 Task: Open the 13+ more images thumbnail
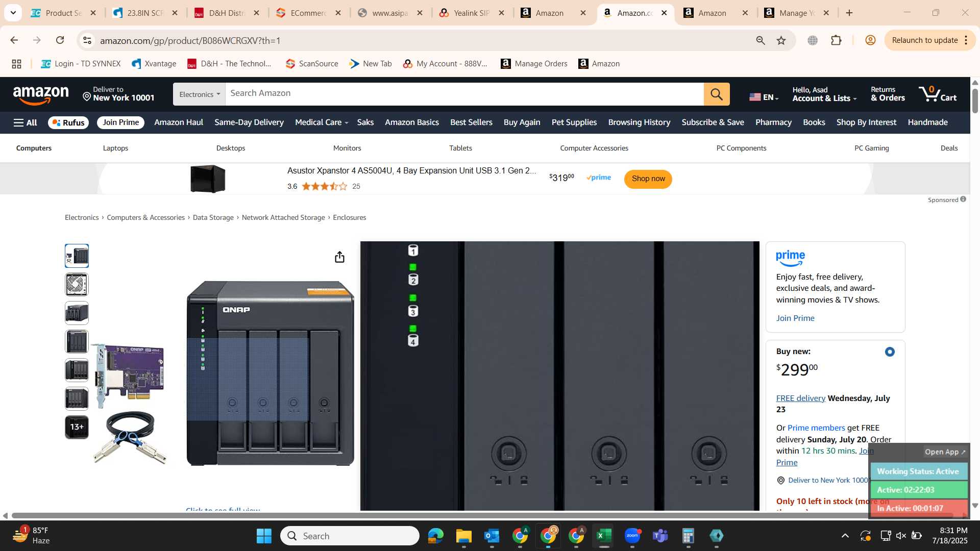click(x=77, y=427)
